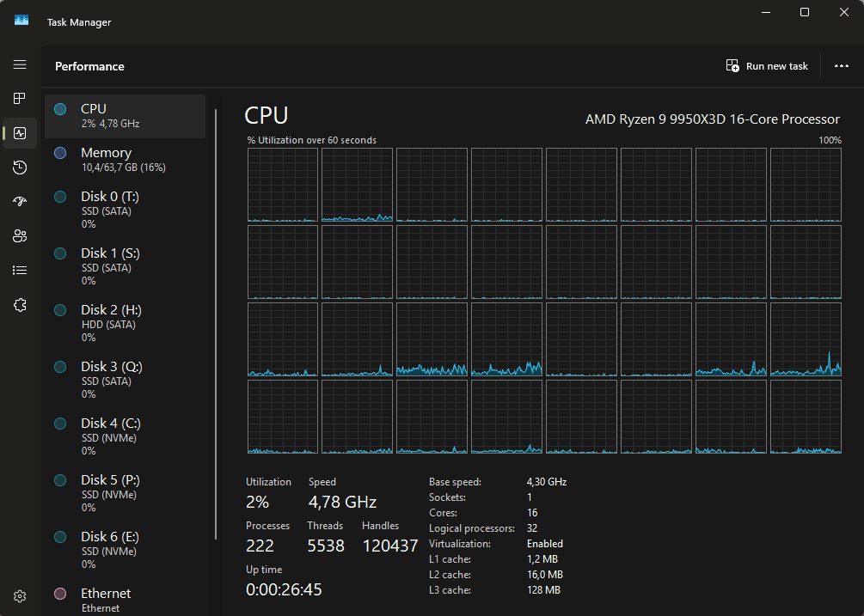Screen dimensions: 864x616
Task: Click the first logical processor graph
Action: pyautogui.click(x=283, y=185)
